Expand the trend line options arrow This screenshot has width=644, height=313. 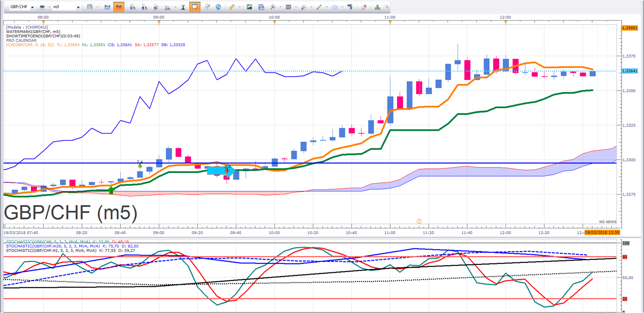coord(326,7)
